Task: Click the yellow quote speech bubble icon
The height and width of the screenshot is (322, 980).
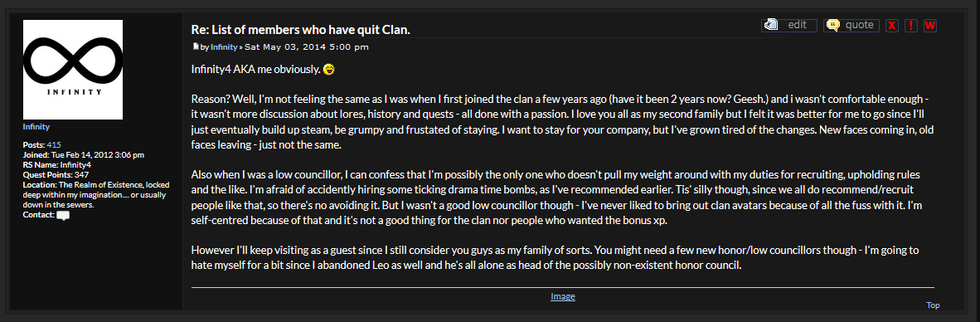Action: [832, 25]
